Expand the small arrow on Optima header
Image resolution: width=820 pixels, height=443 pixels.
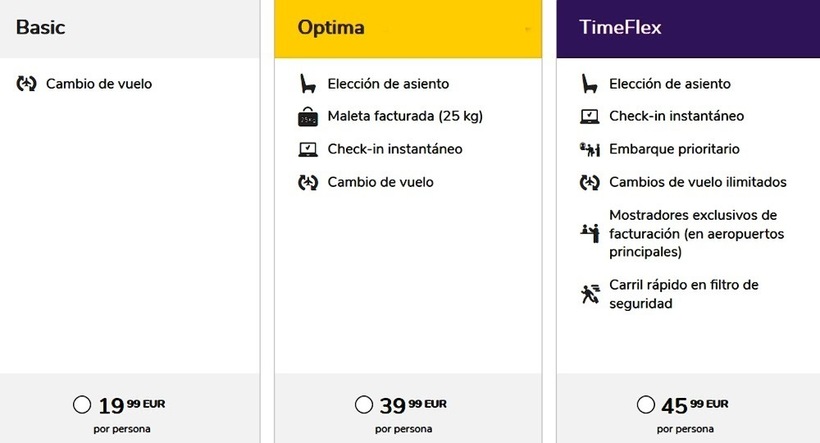tap(527, 30)
